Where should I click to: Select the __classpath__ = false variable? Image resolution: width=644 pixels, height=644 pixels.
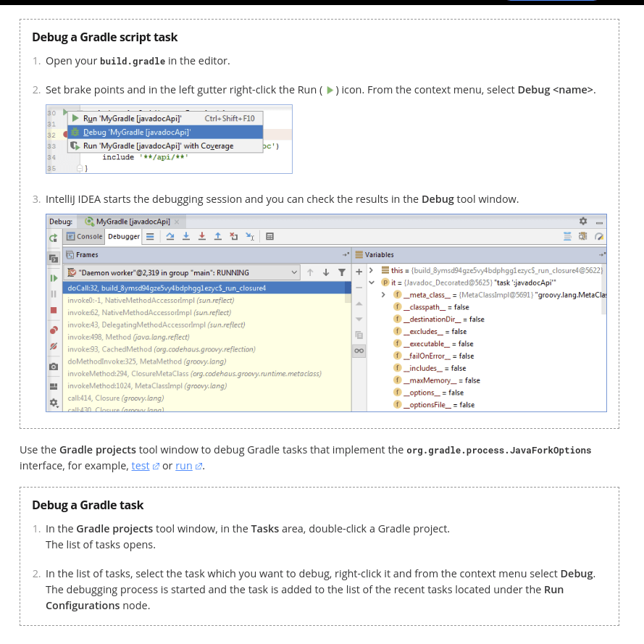(431, 307)
